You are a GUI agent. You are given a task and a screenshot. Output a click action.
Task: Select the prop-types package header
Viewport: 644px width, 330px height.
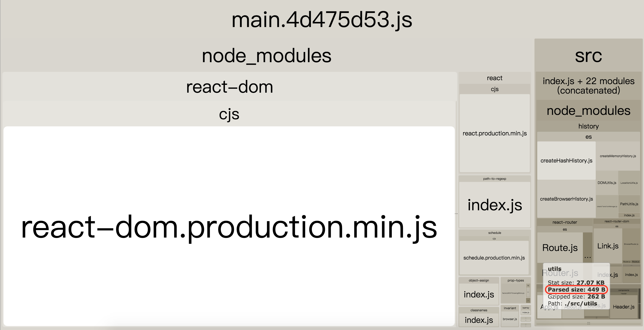coord(515,281)
